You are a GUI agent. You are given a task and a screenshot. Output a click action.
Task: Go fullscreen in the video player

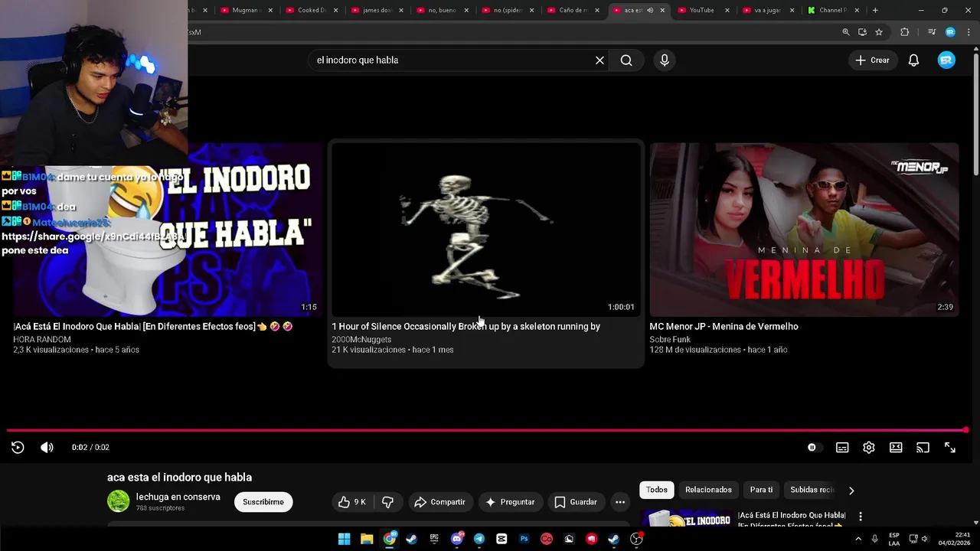[x=950, y=448]
